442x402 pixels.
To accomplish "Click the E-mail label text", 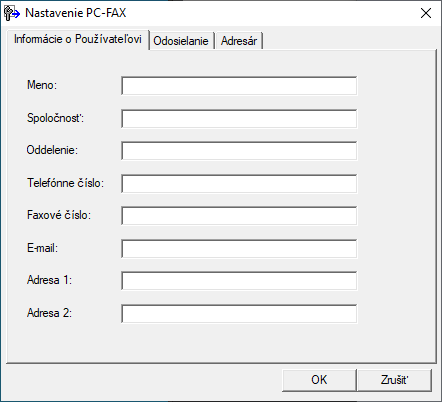I will (42, 248).
